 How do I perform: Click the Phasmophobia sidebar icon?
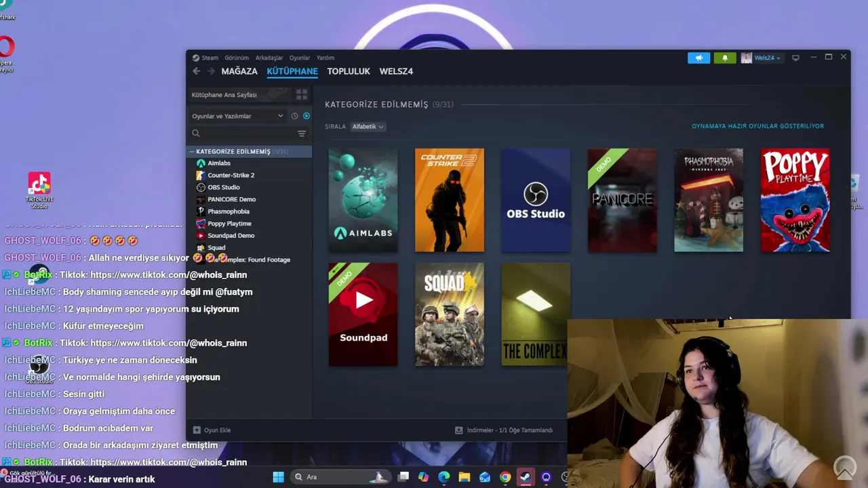[x=201, y=211]
